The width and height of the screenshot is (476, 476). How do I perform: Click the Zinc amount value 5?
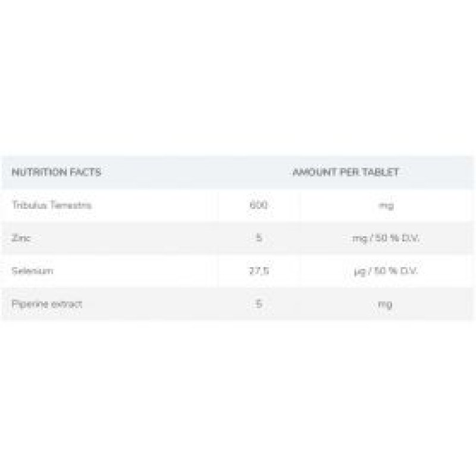pos(259,238)
